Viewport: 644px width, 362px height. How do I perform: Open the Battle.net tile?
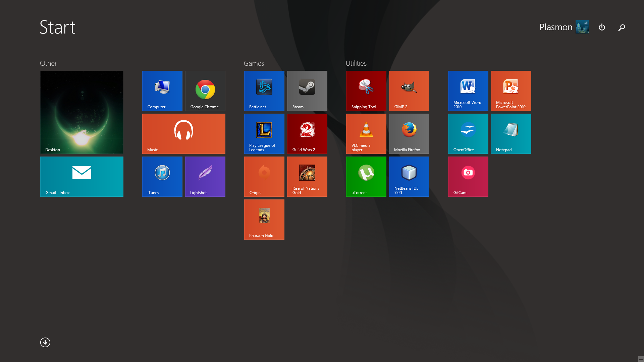(x=264, y=91)
